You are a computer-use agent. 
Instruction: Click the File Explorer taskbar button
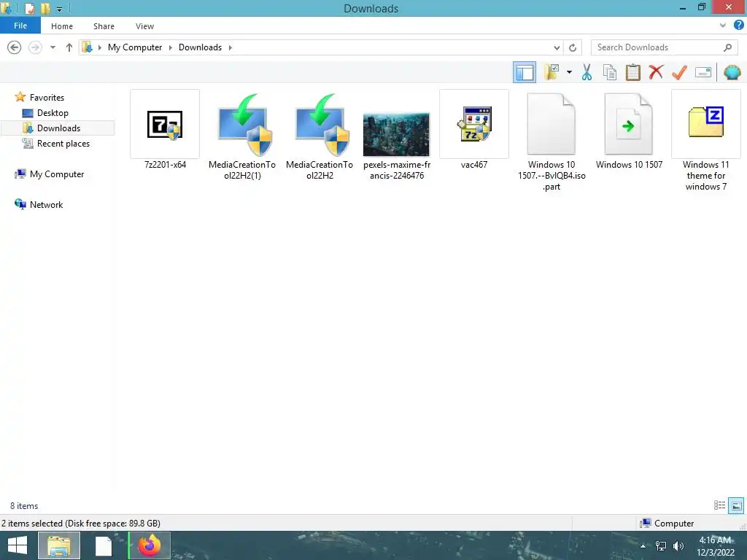[58, 545]
